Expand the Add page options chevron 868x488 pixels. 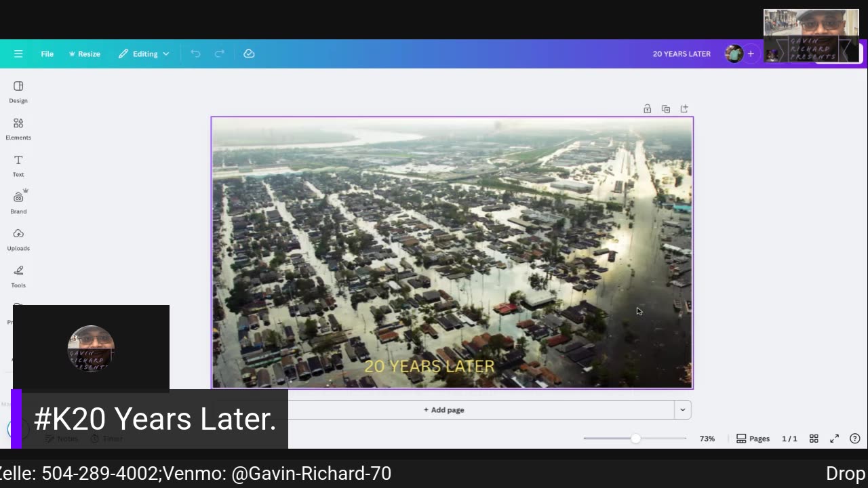(683, 409)
